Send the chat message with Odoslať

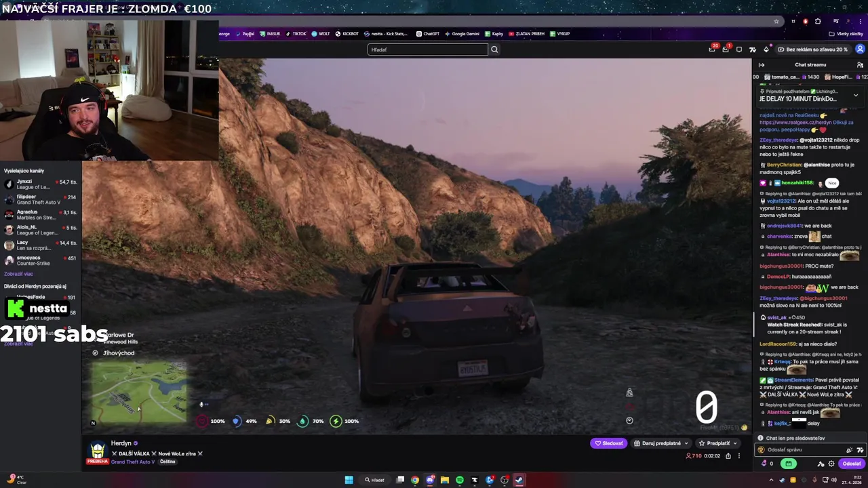(x=851, y=464)
